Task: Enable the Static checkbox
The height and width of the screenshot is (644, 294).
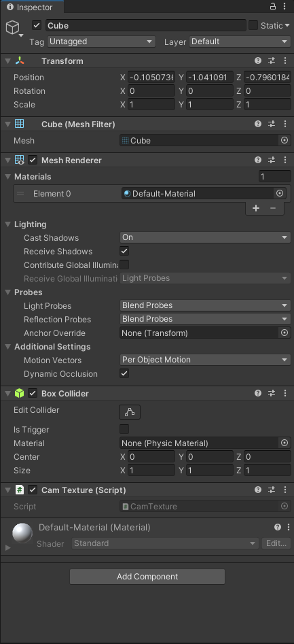Action: click(x=253, y=25)
